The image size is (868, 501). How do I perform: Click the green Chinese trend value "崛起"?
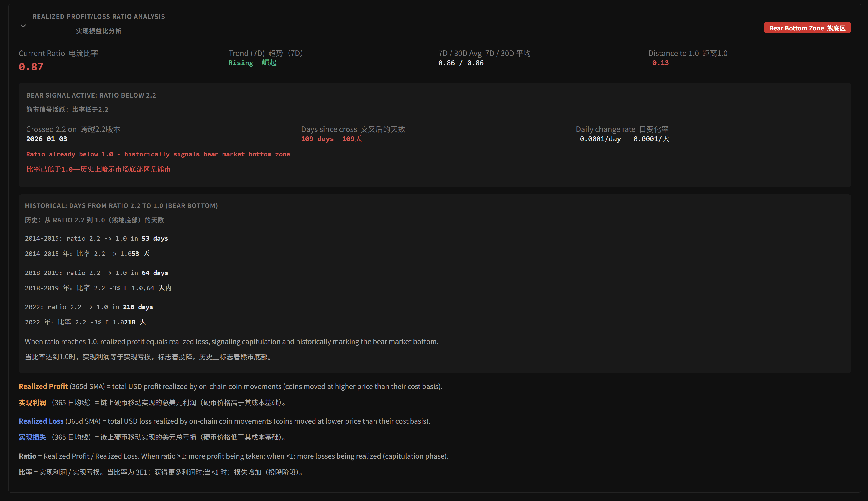269,63
